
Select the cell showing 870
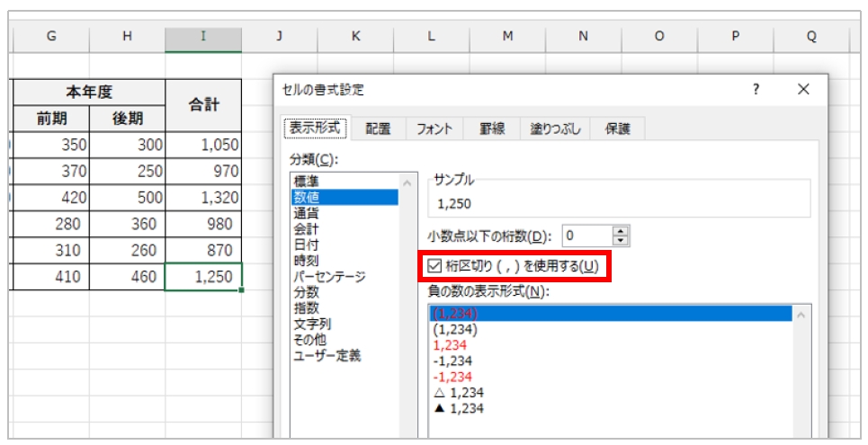(x=203, y=250)
